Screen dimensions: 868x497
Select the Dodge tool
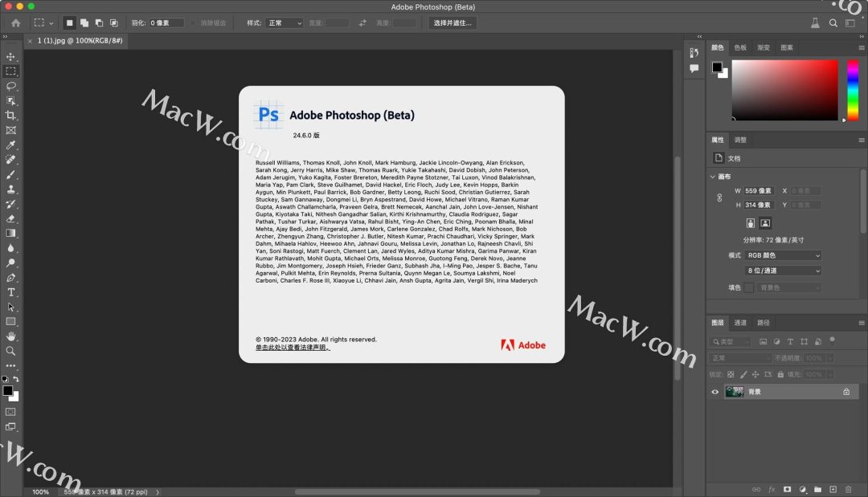pos(10,263)
